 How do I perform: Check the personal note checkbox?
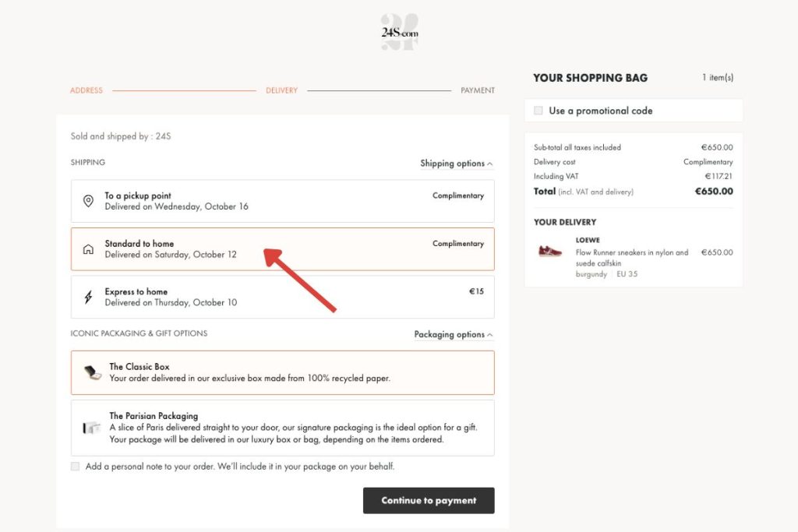coord(76,467)
